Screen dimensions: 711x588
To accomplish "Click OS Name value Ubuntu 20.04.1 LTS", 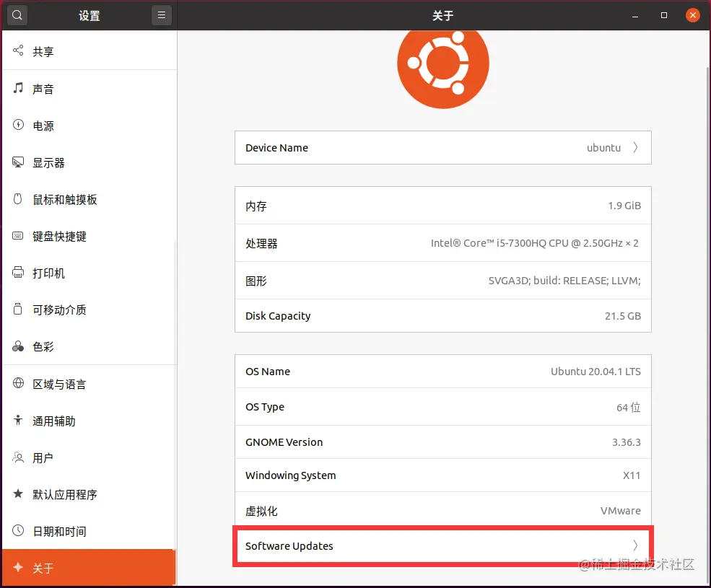I will [596, 372].
